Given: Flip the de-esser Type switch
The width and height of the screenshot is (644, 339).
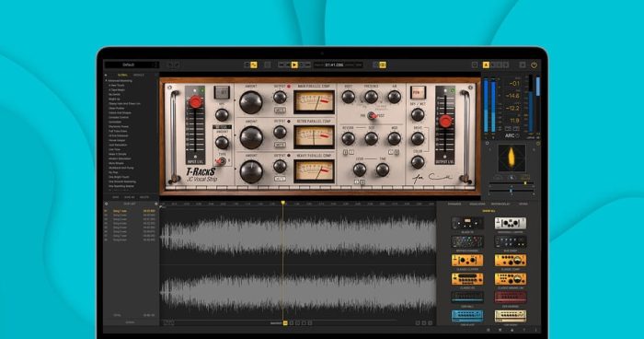Looking at the screenshot, I should (x=222, y=161).
